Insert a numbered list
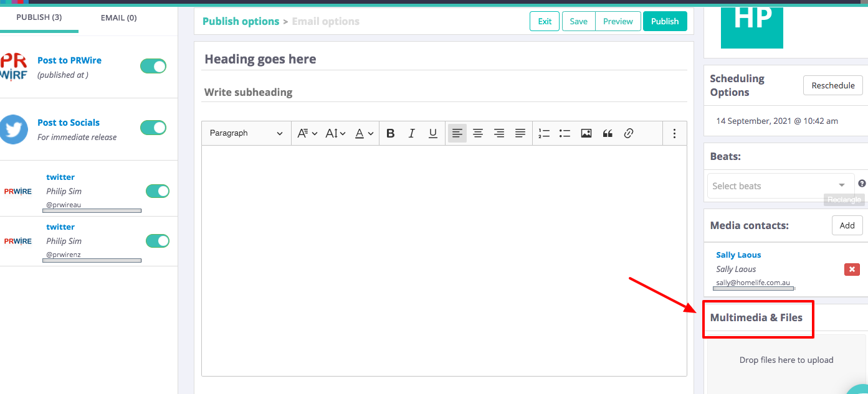 point(544,133)
